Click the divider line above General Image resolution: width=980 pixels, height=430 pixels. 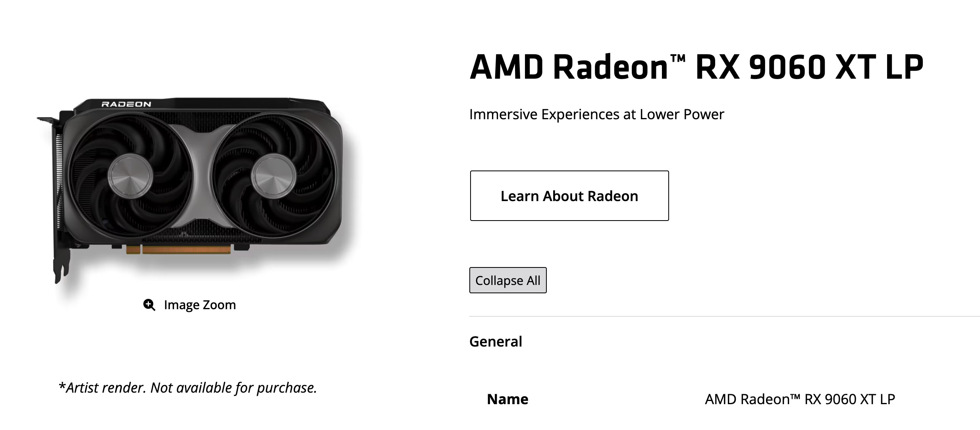(x=724, y=316)
